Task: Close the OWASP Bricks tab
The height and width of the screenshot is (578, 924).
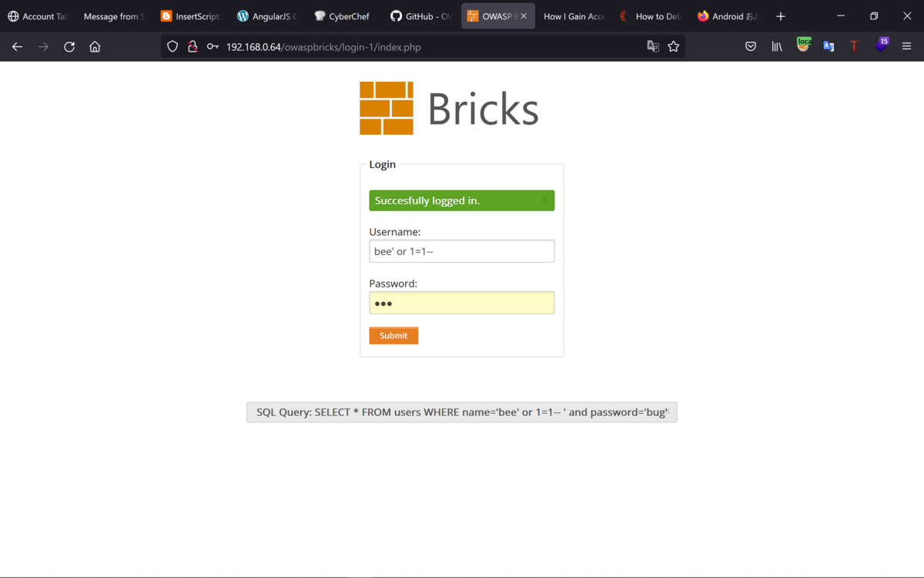Action: (524, 16)
